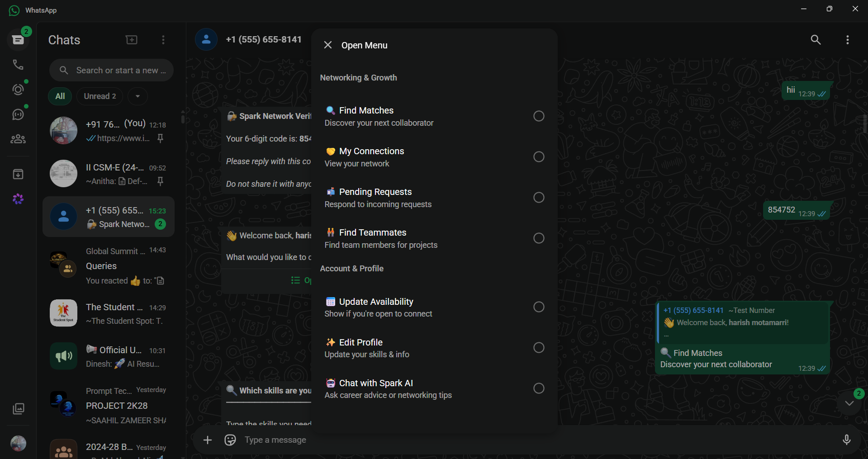Select the Find Matches radio option

(539, 116)
